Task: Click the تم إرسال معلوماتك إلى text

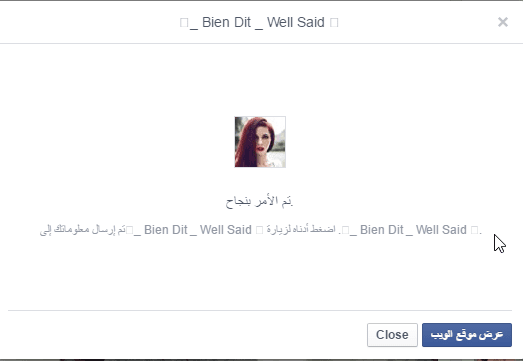Action: [x=83, y=230]
